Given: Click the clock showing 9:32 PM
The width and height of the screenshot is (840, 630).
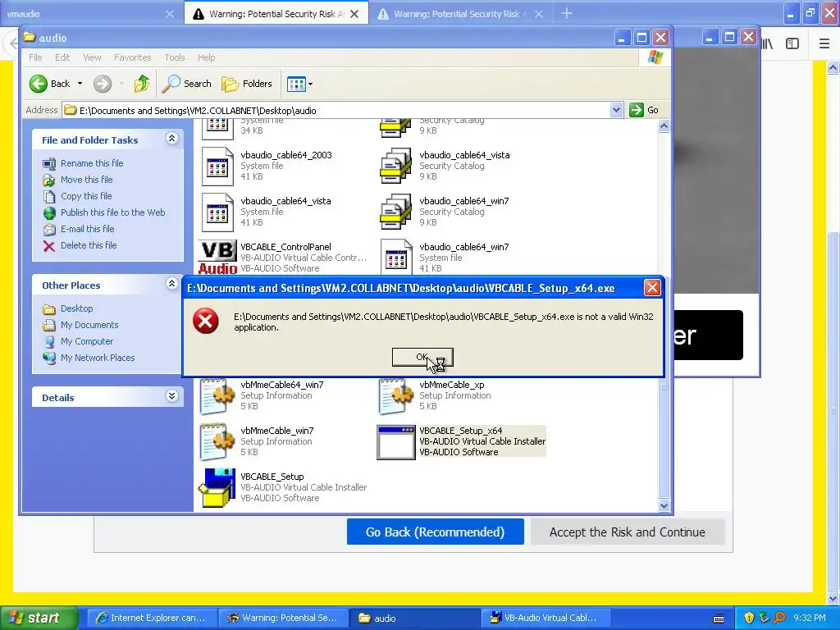Looking at the screenshot, I should (x=810, y=618).
